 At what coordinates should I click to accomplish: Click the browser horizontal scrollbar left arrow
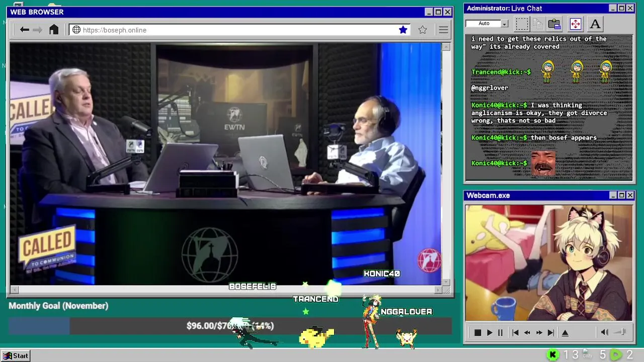(14, 290)
